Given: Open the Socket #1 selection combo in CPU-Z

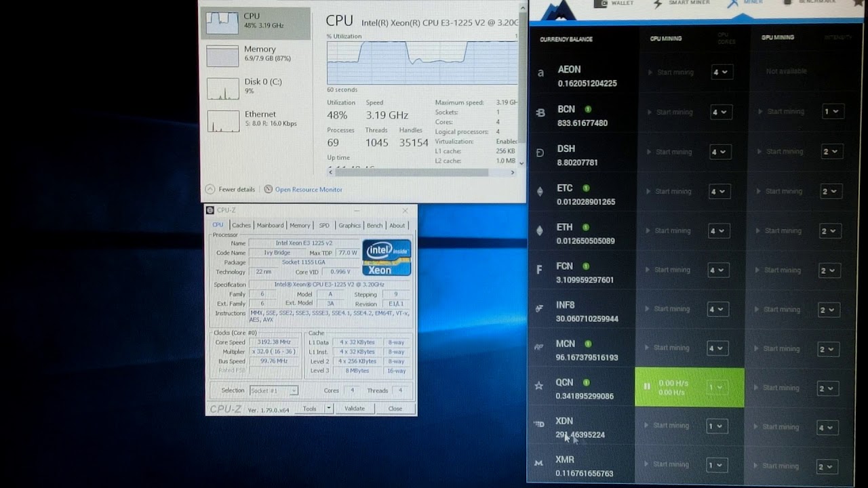Looking at the screenshot, I should point(273,390).
